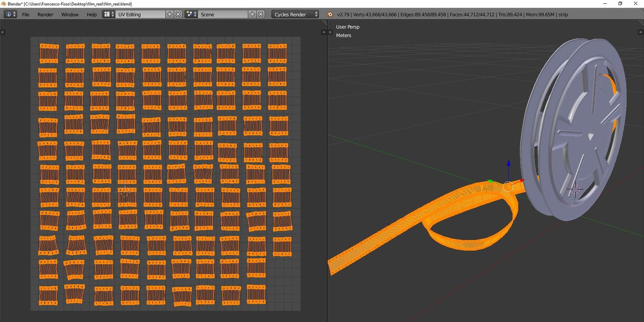
Task: Open the scene browse icon
Action: 191,14
